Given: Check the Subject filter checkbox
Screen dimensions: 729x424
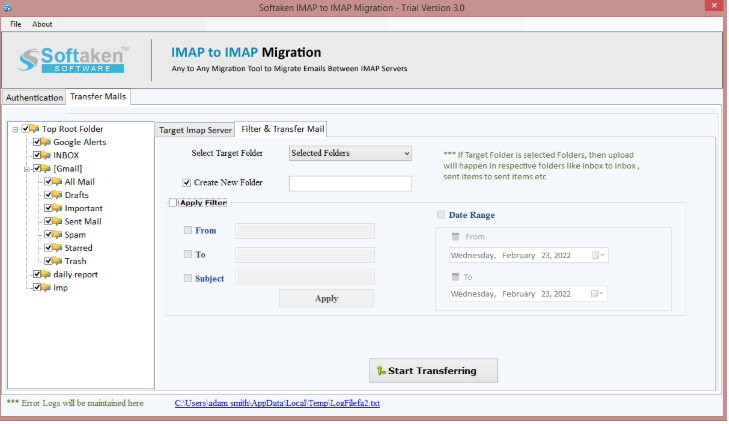Looking at the screenshot, I should (188, 278).
